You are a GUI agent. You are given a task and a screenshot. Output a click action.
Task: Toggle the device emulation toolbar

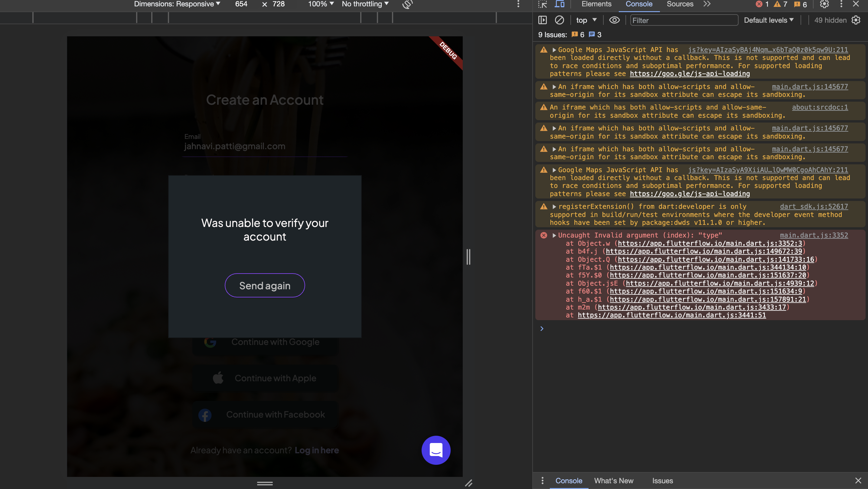coord(560,4)
